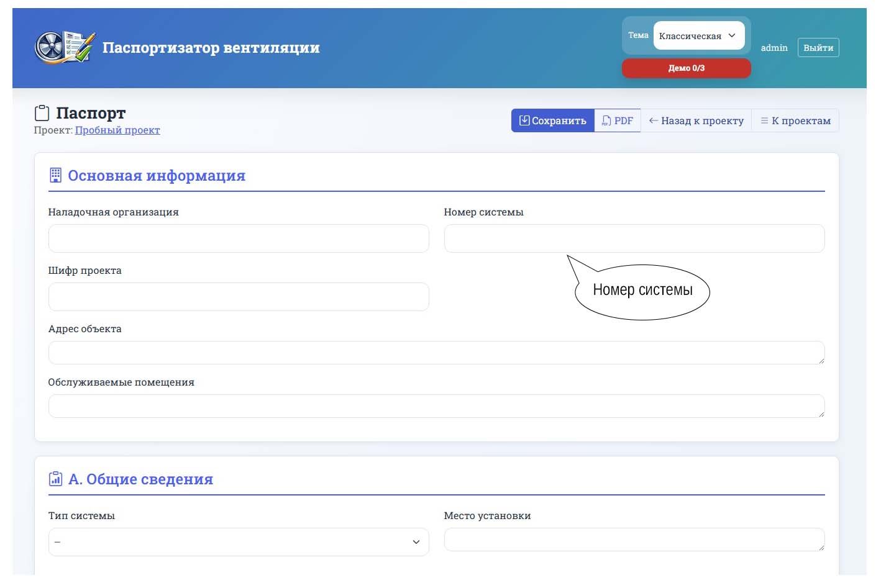This screenshot has height=588, width=881.
Task: Click the Тема label
Action: tap(638, 35)
